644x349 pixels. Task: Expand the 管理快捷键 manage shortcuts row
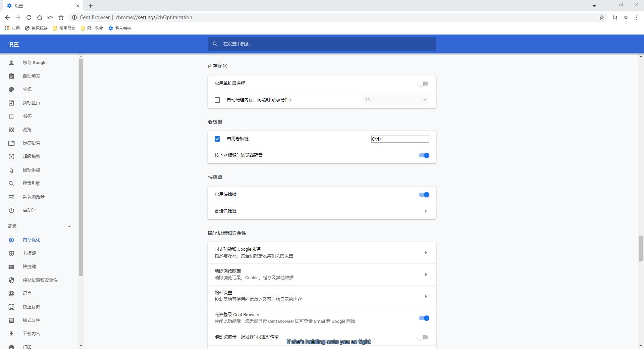321,211
